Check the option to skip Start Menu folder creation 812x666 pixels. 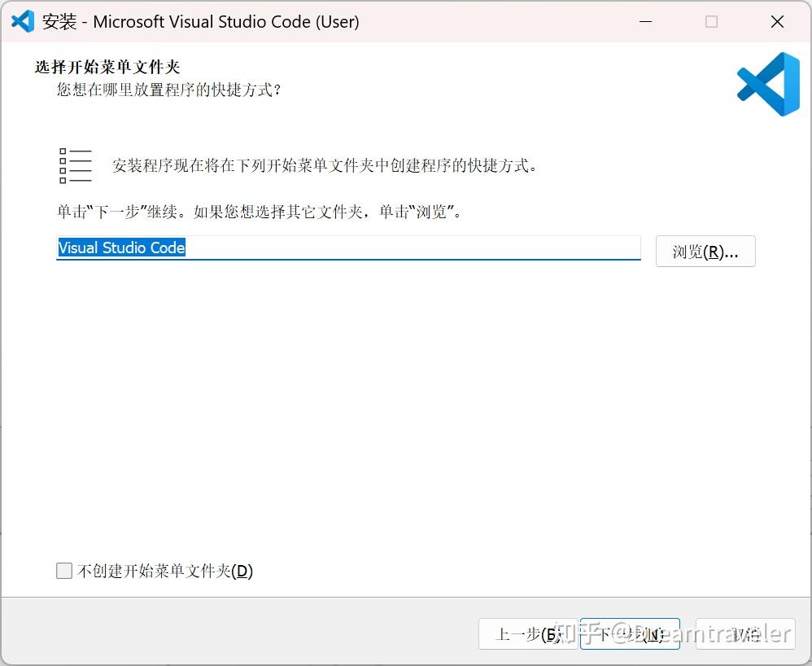tap(64, 571)
